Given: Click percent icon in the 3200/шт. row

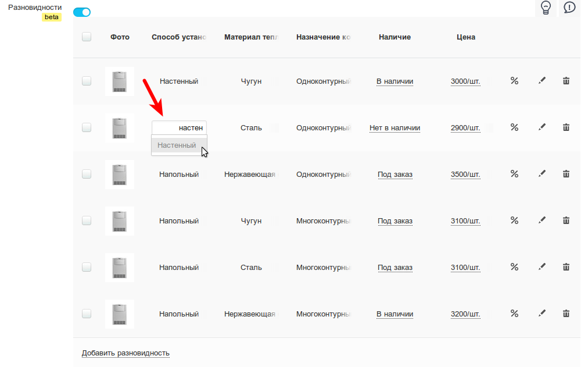Looking at the screenshot, I should point(514,314).
